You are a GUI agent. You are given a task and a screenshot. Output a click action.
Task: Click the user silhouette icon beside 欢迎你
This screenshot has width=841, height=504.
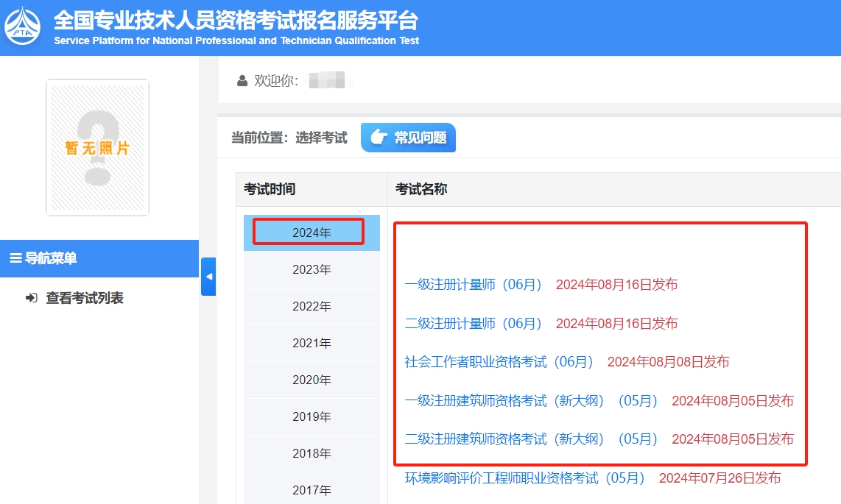click(241, 81)
